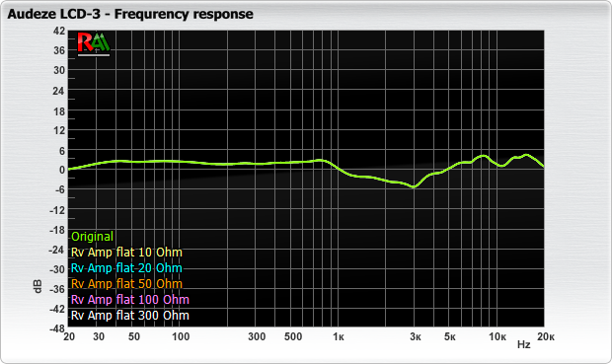Select the Rv Amp flat 300 Ohm legend entry
Screen dimensions: 612x364
[130, 316]
